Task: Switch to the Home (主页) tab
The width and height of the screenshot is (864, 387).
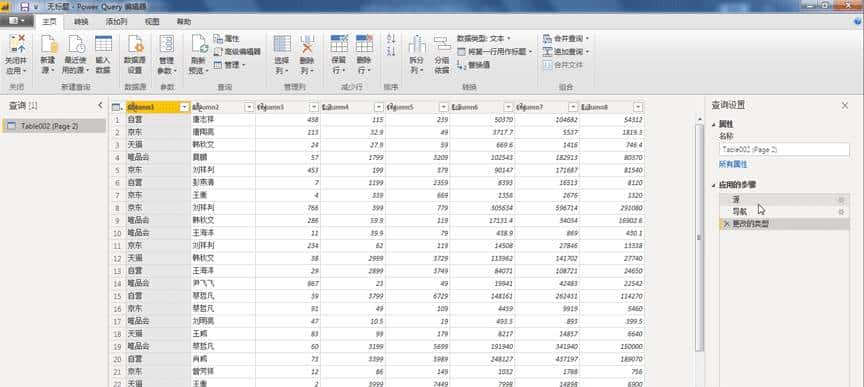Action: pyautogui.click(x=49, y=22)
